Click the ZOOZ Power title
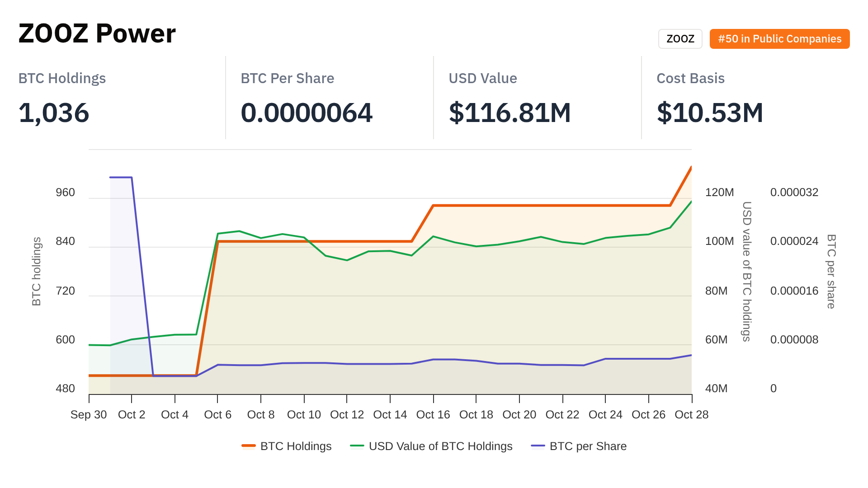The image size is (868, 488). coord(97,33)
